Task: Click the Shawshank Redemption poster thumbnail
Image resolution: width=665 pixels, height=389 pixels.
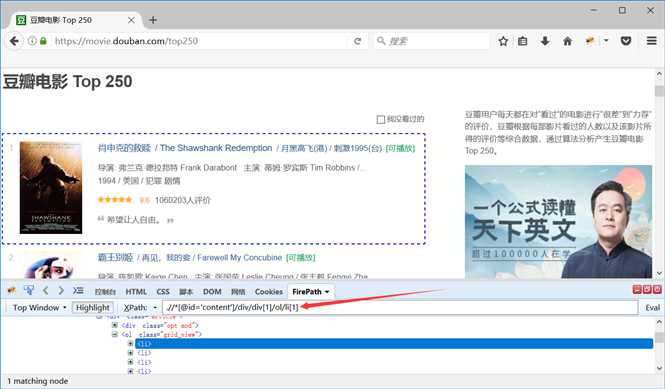Action: (51, 188)
